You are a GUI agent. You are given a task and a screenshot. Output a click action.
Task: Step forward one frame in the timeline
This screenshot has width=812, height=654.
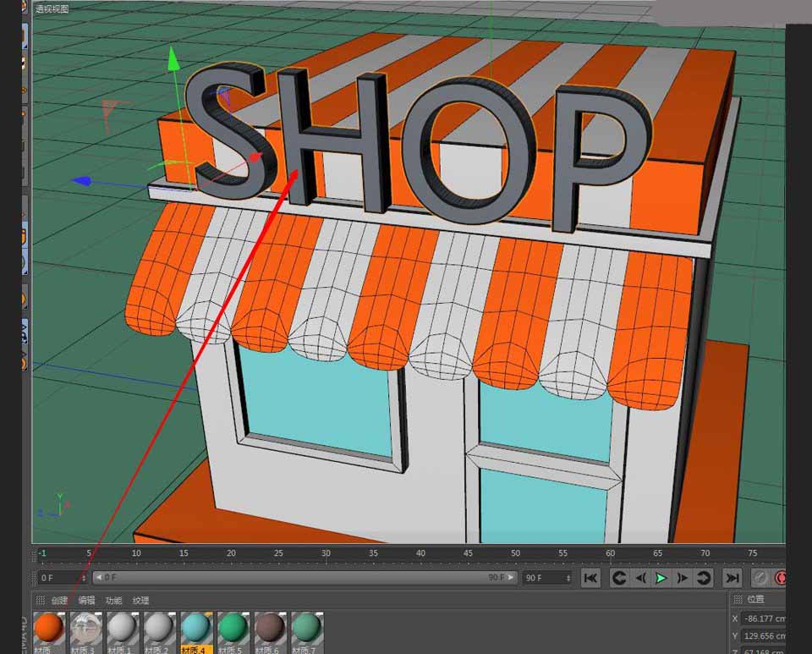click(683, 578)
